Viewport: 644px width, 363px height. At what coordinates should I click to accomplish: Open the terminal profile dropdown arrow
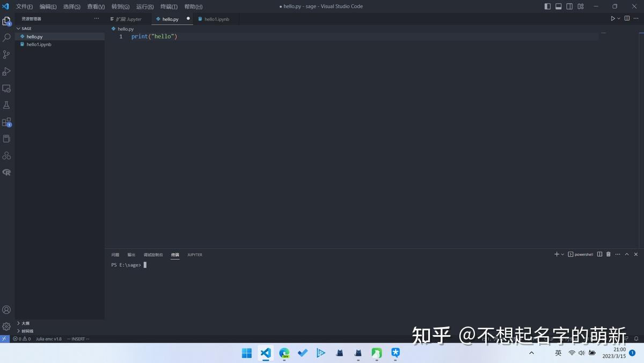pyautogui.click(x=562, y=254)
